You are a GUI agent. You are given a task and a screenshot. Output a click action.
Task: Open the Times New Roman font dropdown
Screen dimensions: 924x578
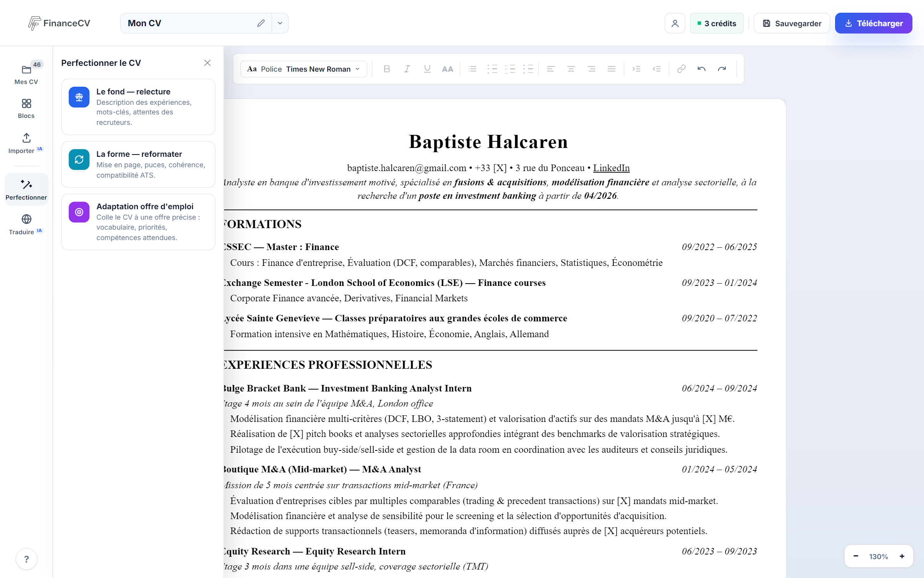pyautogui.click(x=304, y=69)
